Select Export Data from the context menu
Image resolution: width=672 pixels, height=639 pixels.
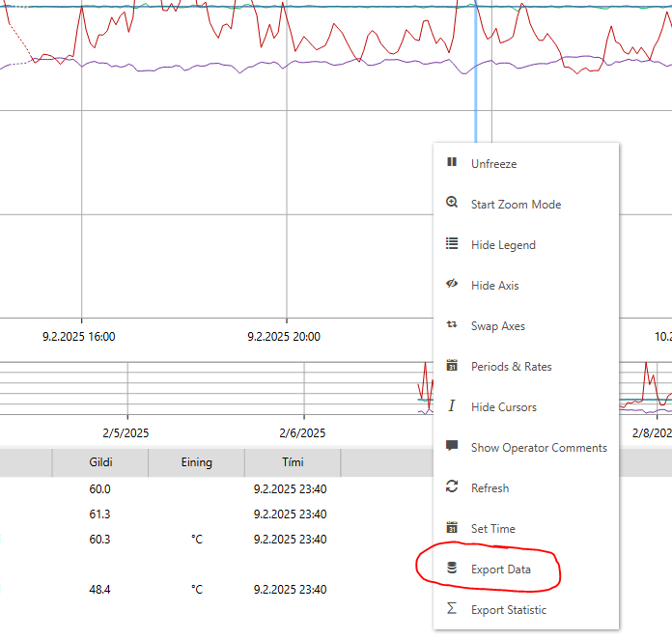(500, 570)
